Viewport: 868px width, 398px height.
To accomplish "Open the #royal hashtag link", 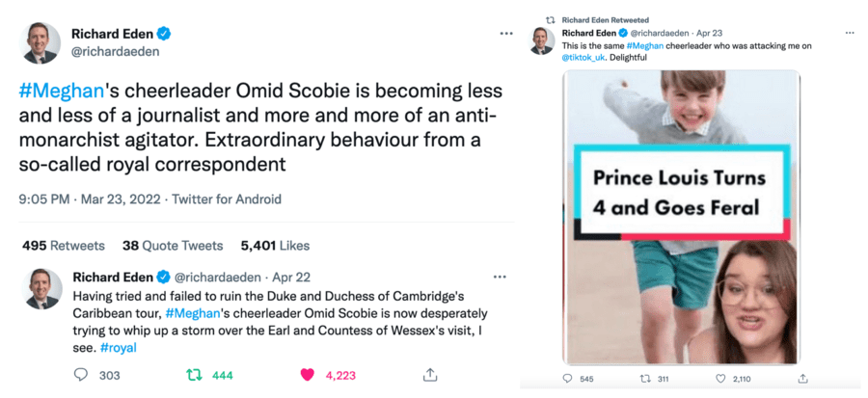I will pos(118,347).
